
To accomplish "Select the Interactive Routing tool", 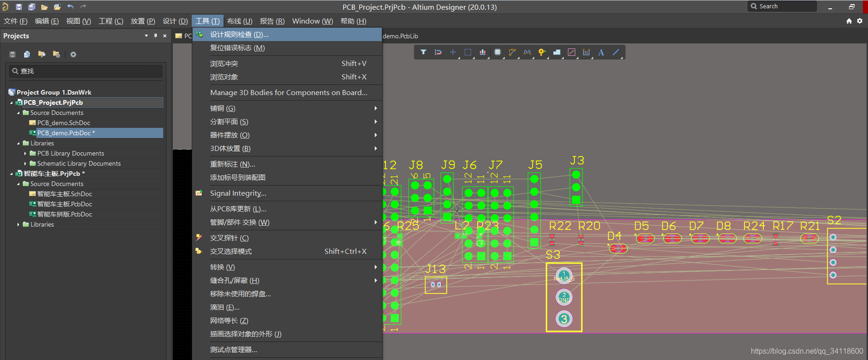I will click(x=512, y=52).
